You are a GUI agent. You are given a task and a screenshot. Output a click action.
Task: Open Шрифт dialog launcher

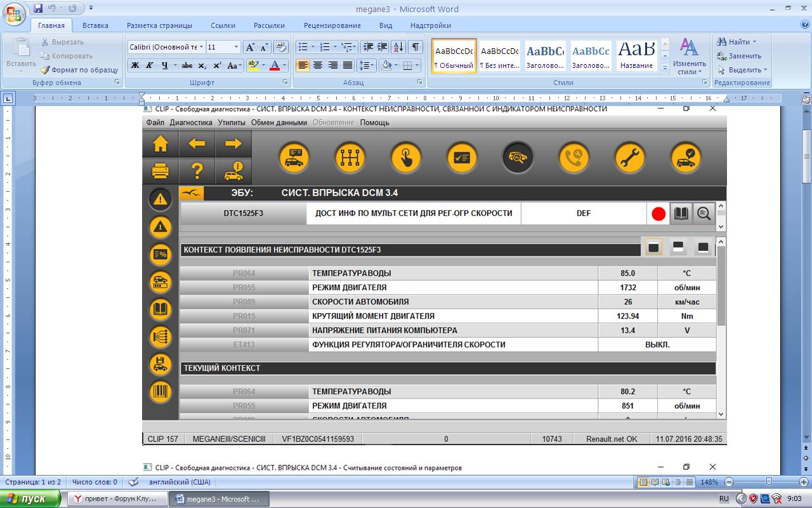(x=285, y=83)
